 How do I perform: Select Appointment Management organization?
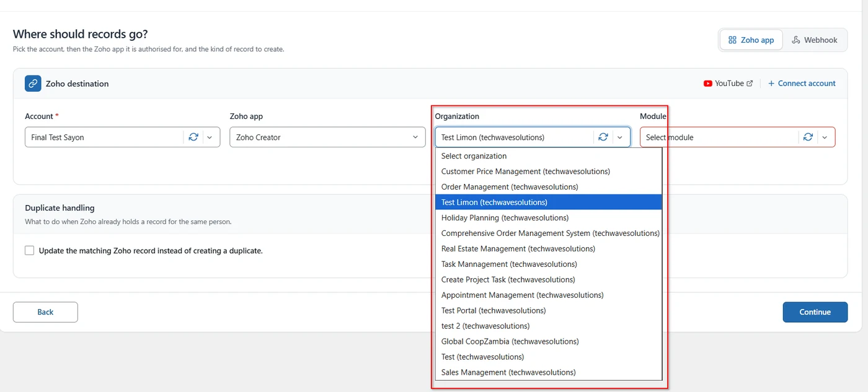tap(549, 295)
